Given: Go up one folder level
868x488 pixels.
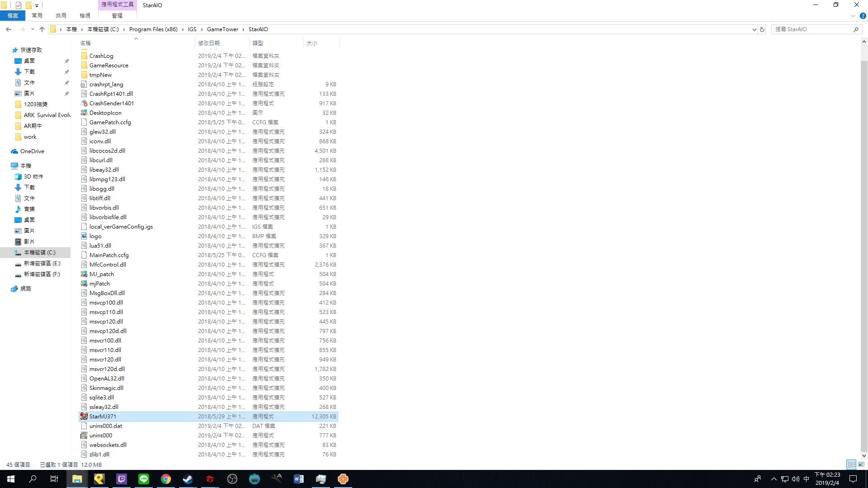Looking at the screenshot, I should click(x=42, y=29).
